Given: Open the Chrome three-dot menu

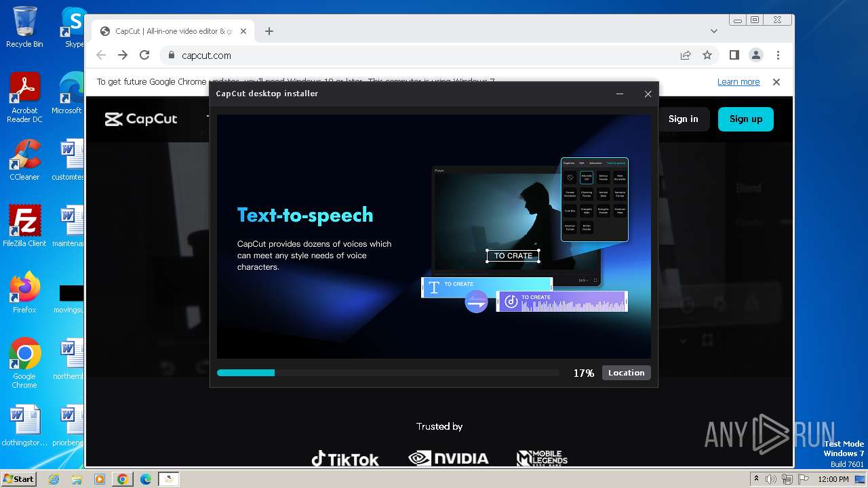Looking at the screenshot, I should point(778,55).
